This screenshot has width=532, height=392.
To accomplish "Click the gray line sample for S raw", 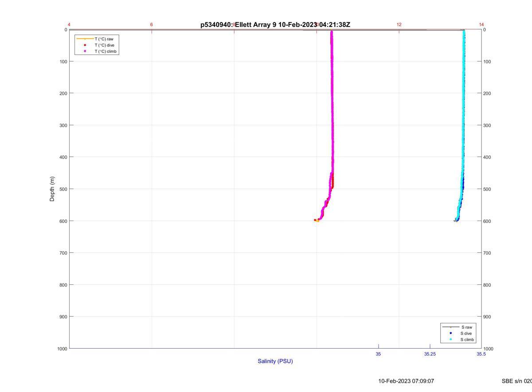I will pyautogui.click(x=450, y=327).
